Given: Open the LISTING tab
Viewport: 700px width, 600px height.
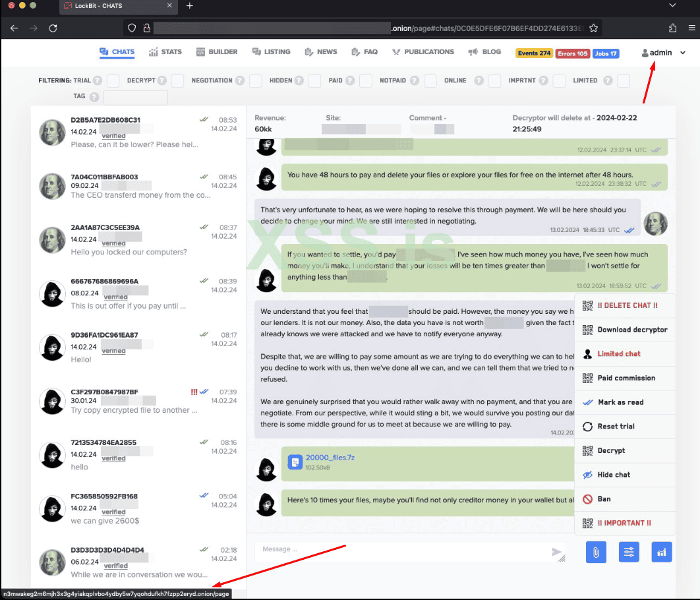Looking at the screenshot, I should coord(271,52).
